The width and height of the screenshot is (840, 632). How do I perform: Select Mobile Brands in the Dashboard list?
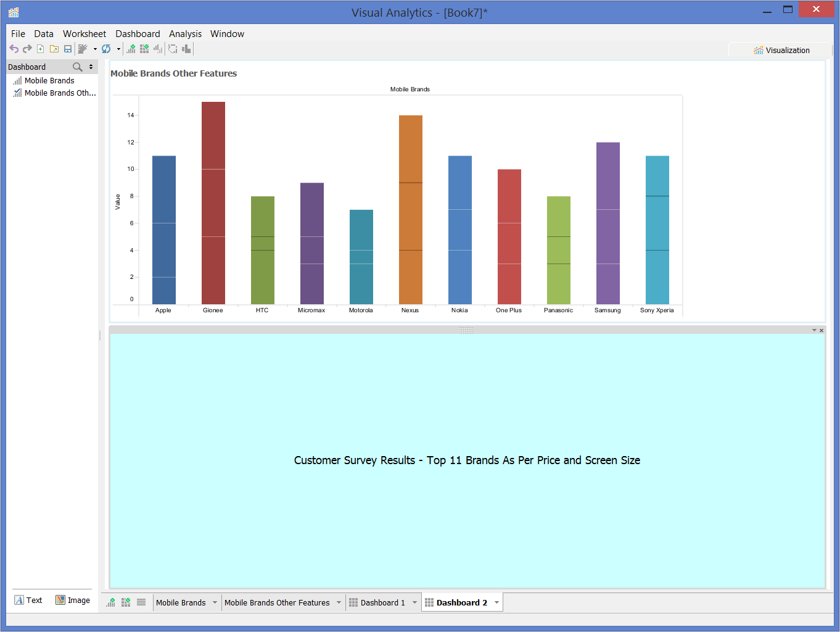coord(49,81)
